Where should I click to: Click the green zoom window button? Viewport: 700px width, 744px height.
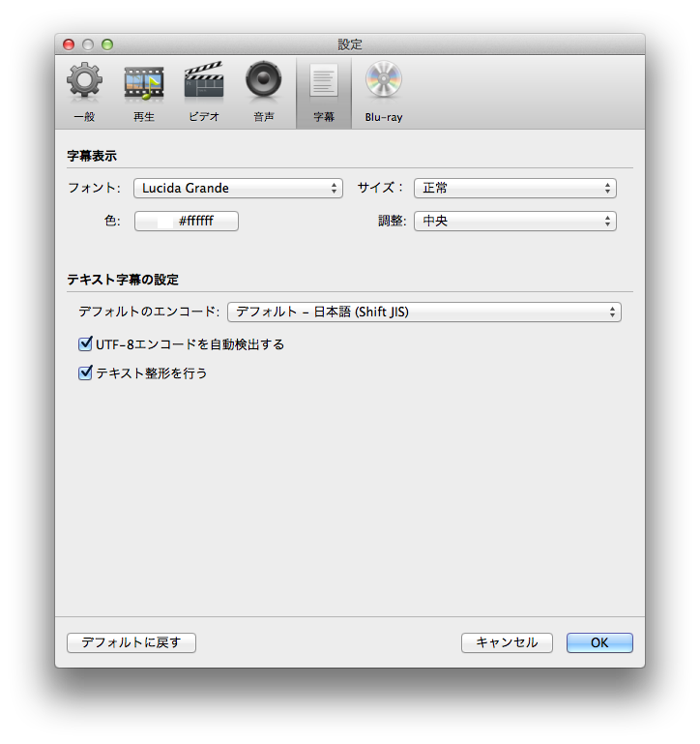[x=107, y=45]
